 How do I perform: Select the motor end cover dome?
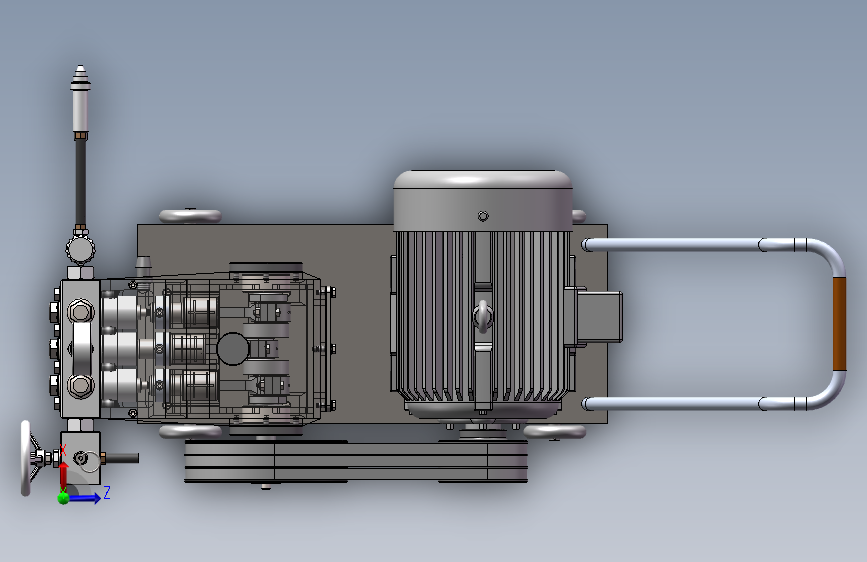tap(483, 200)
